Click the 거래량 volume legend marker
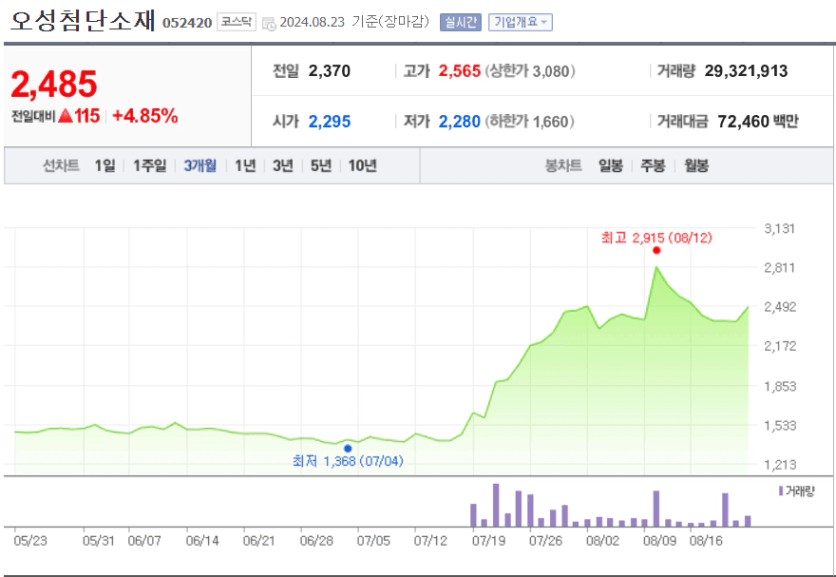836x577 pixels. pos(781,491)
